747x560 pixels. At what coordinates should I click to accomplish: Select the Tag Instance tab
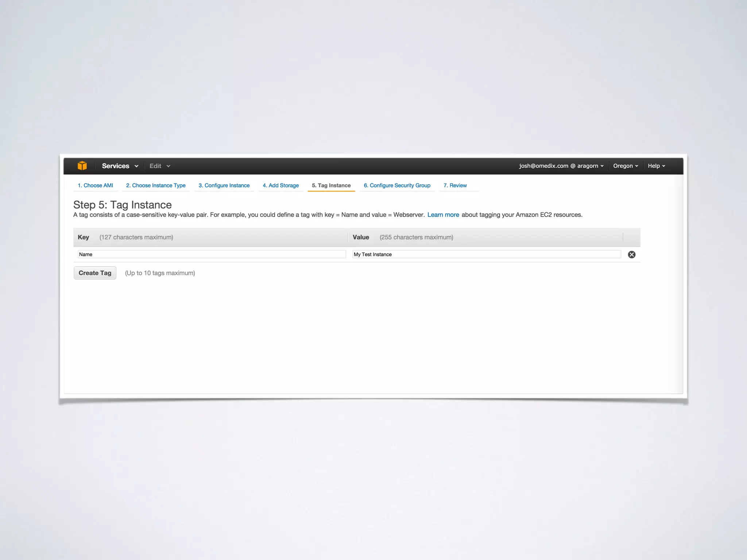331,185
